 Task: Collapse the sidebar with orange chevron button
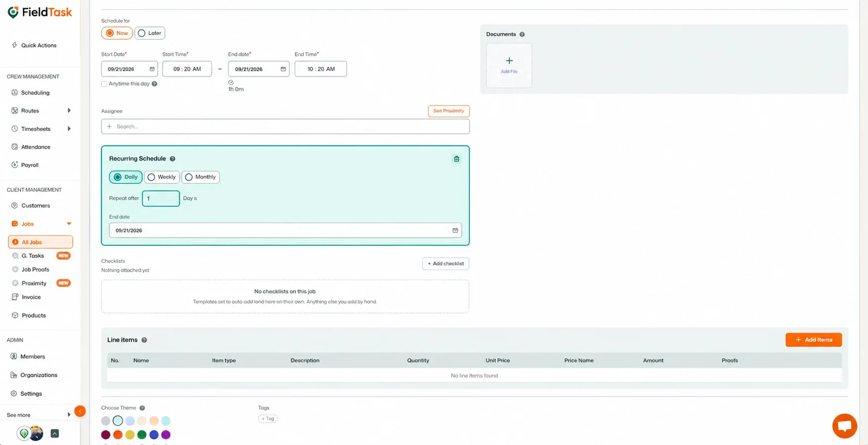pyautogui.click(x=80, y=411)
